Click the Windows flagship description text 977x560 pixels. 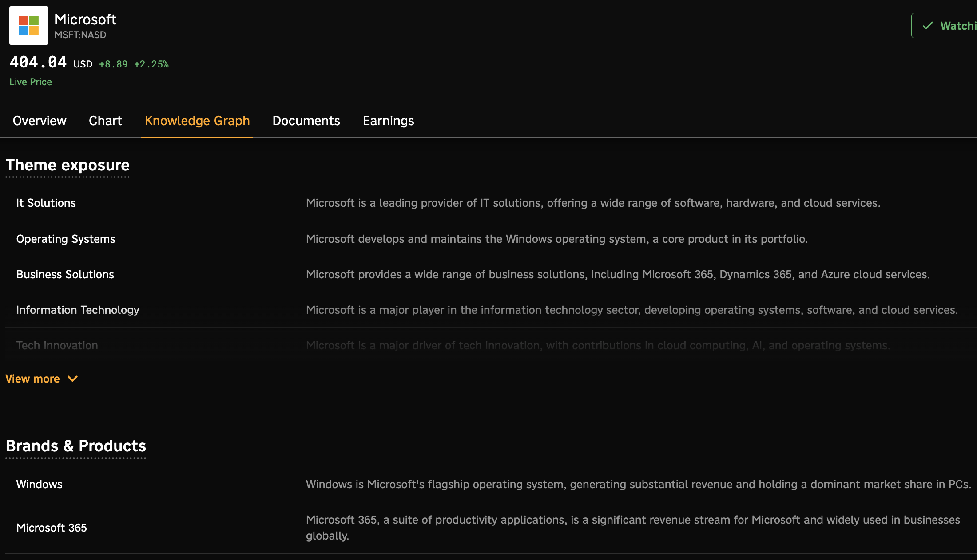639,484
